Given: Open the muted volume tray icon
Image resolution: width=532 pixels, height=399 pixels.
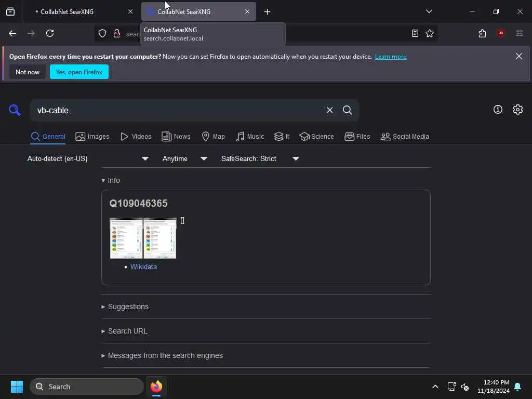Looking at the screenshot, I should tap(465, 387).
